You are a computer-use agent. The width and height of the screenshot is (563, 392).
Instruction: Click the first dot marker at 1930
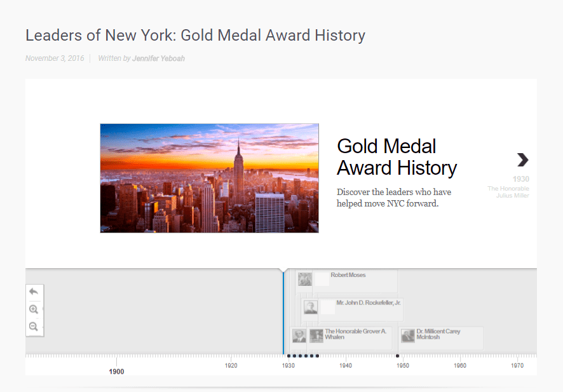pos(288,356)
